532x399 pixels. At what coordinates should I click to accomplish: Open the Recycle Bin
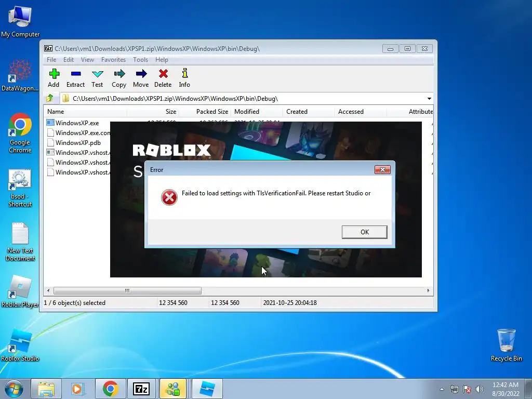click(506, 345)
